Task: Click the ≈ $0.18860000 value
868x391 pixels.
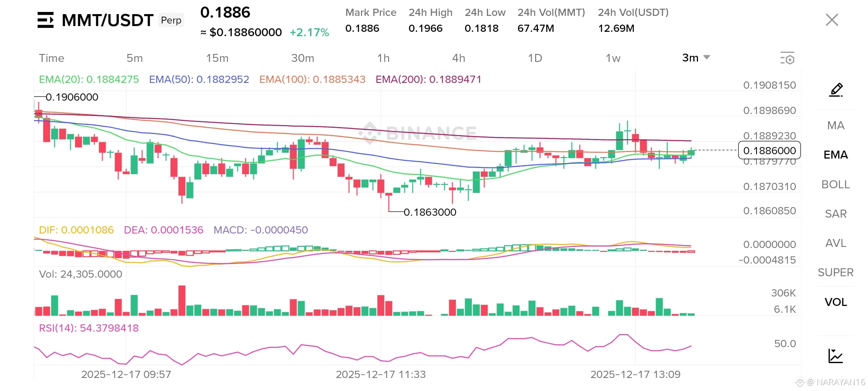Action: [241, 33]
